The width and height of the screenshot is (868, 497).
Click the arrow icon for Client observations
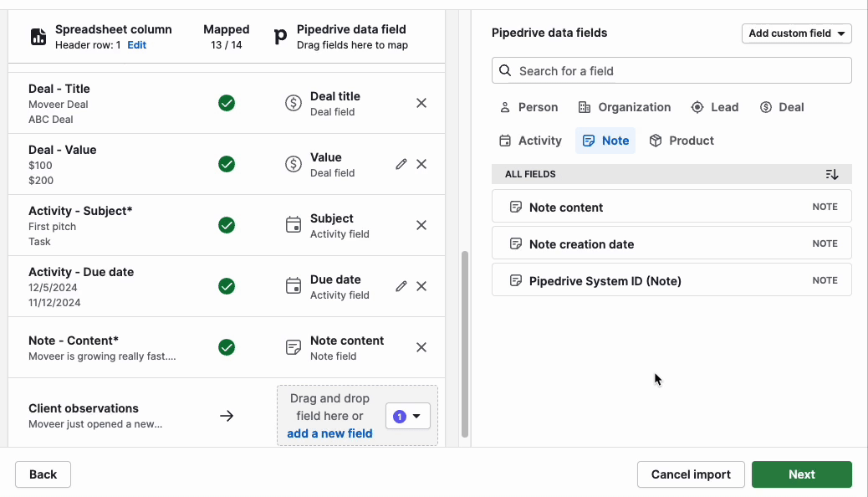coord(227,416)
